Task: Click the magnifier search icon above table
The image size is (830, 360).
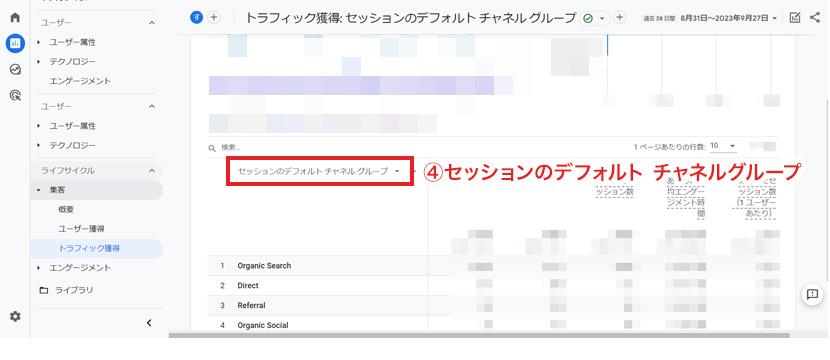Action: point(212,148)
